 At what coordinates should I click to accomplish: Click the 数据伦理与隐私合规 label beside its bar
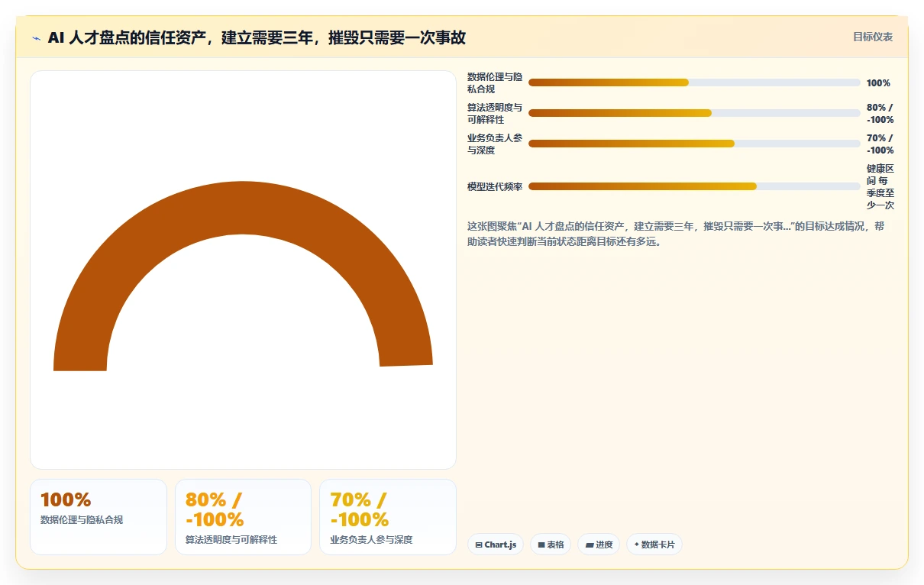point(495,83)
